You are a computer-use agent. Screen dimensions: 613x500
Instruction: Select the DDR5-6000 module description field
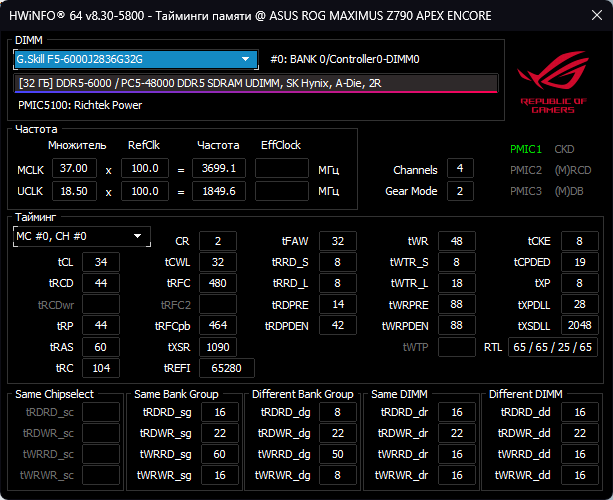point(256,83)
